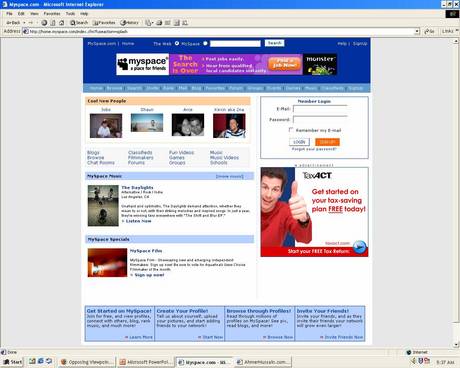Click The Daylights band thumbnail
The image size is (460, 368).
pyautogui.click(x=103, y=206)
